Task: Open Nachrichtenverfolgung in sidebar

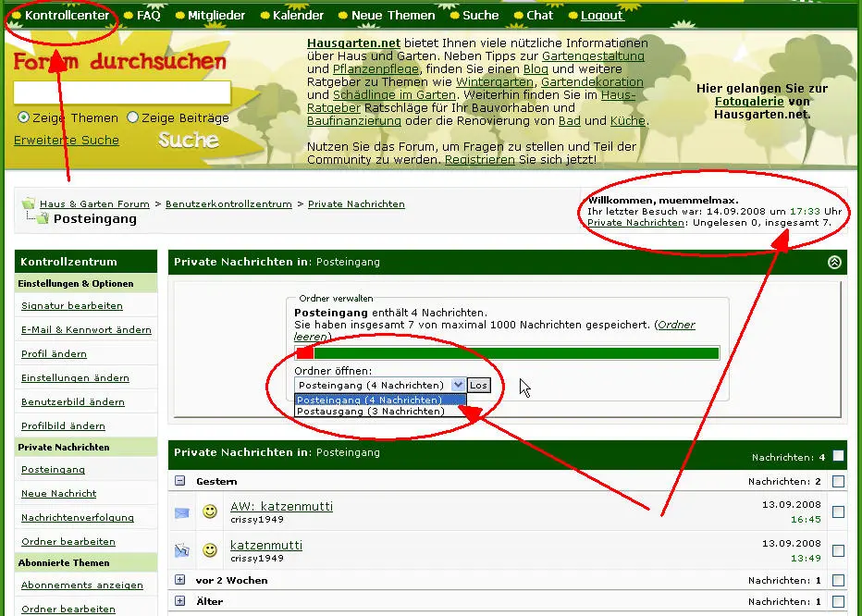Action: (x=78, y=518)
